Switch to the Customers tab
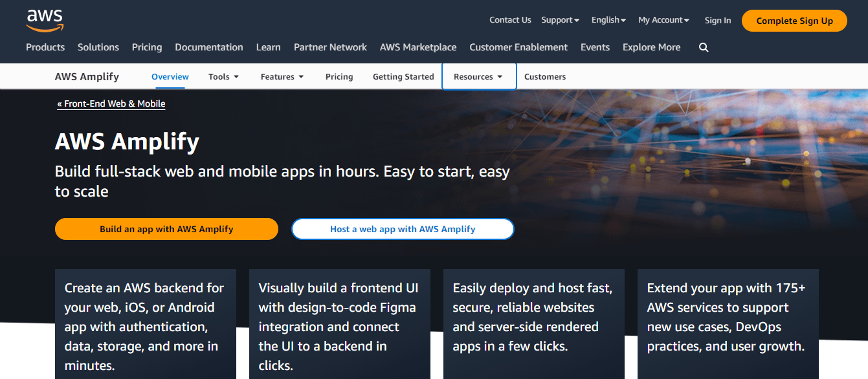The width and height of the screenshot is (868, 379). point(544,76)
